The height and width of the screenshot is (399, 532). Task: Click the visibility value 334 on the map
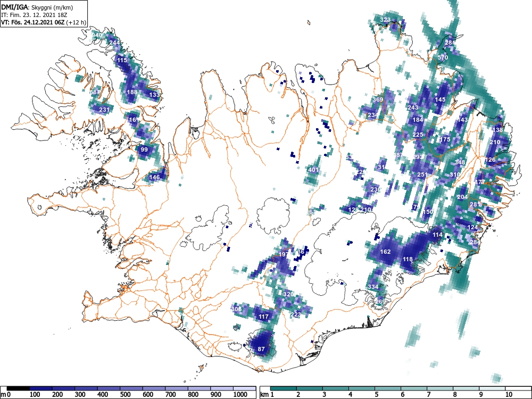(x=373, y=287)
